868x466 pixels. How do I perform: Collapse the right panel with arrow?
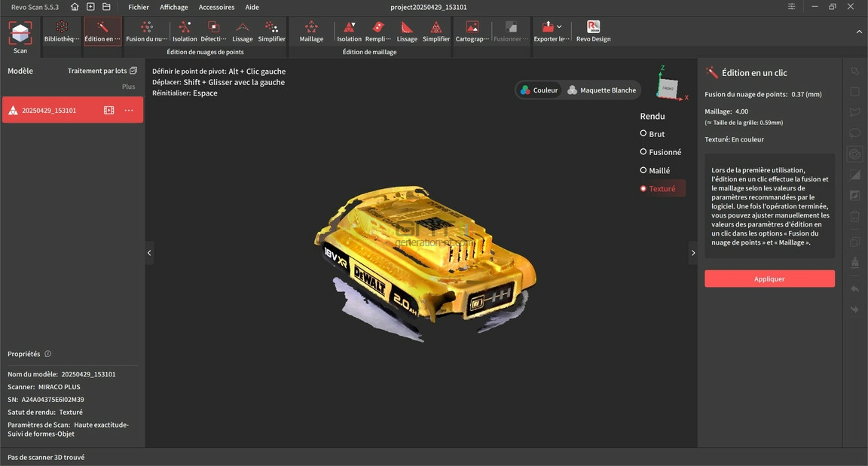tap(693, 253)
